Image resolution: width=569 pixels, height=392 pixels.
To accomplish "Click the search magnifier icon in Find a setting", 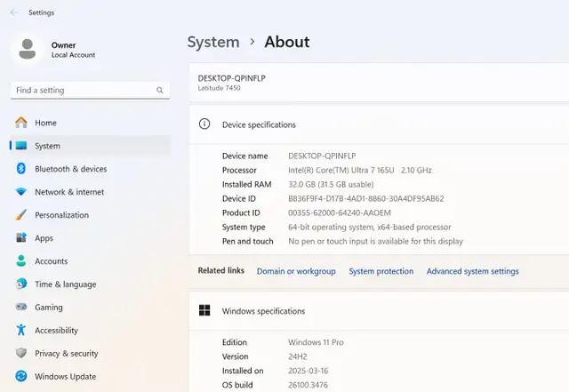I will click(160, 90).
